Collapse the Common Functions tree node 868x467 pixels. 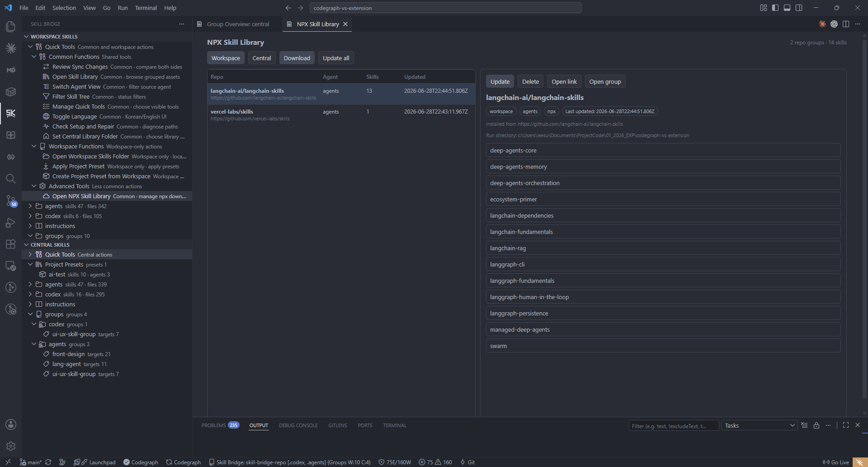tap(34, 57)
